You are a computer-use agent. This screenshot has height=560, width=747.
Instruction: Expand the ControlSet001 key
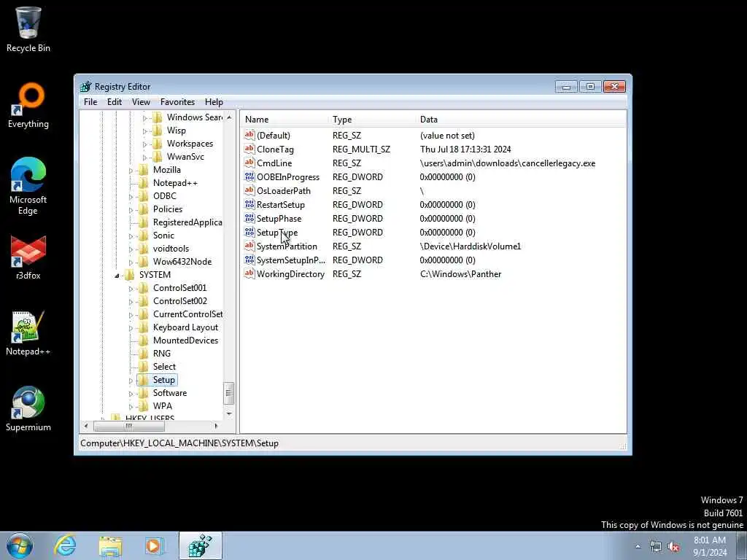(x=131, y=288)
